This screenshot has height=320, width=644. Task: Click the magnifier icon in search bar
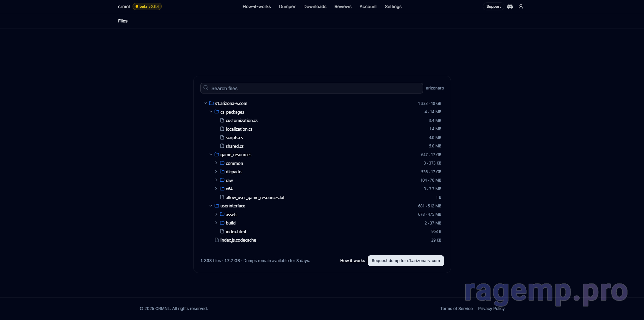206,88
